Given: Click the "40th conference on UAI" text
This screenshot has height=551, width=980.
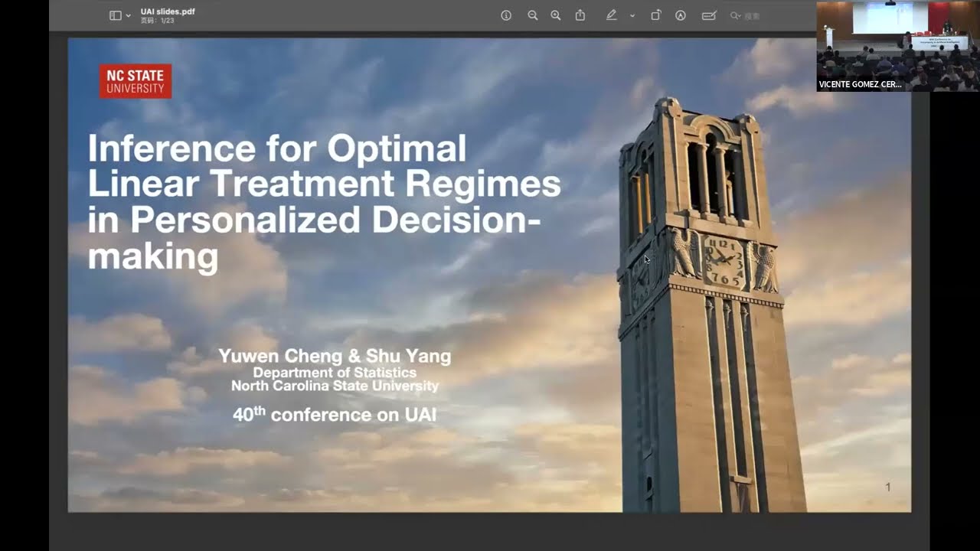Looking at the screenshot, I should tap(335, 414).
